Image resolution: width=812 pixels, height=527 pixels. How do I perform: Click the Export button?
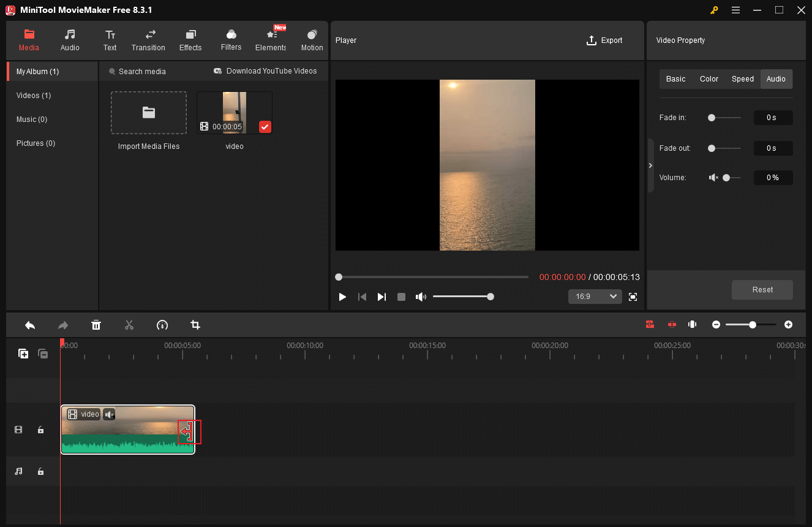(604, 40)
